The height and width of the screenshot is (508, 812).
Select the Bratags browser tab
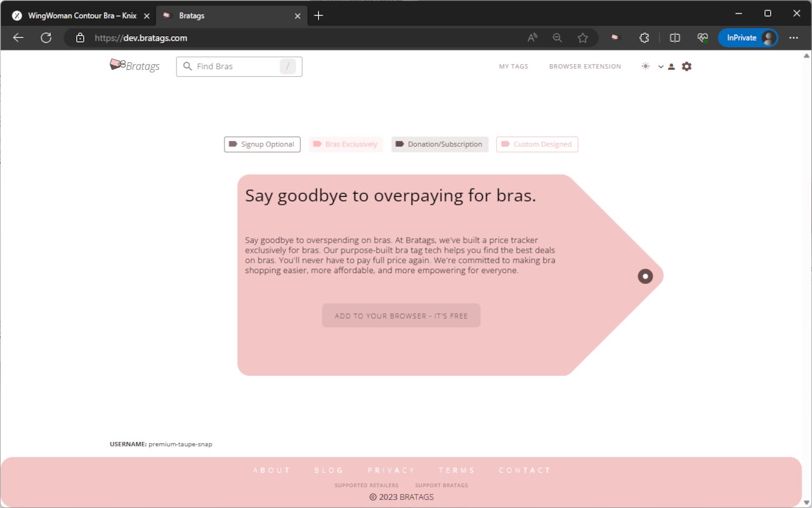pyautogui.click(x=232, y=16)
